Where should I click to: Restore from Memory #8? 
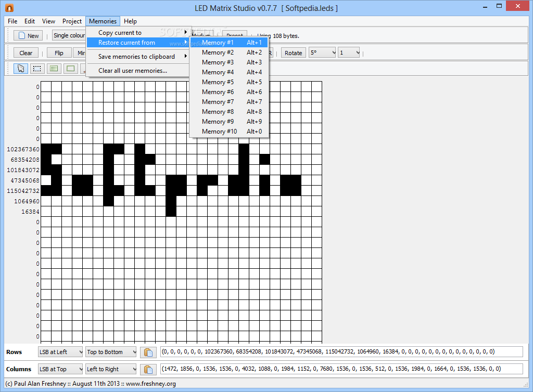click(229, 111)
